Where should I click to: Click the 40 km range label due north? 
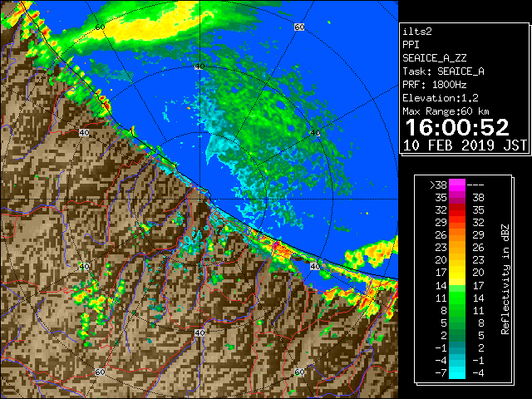[x=199, y=66]
